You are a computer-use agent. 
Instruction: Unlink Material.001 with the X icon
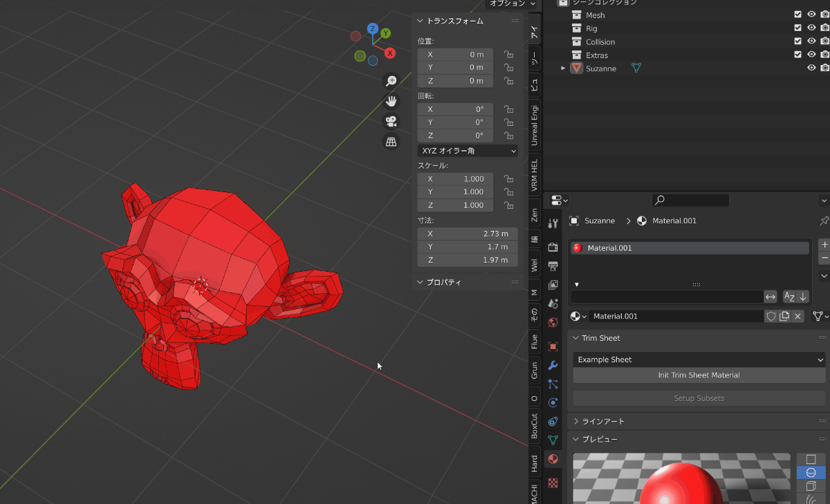(x=797, y=316)
